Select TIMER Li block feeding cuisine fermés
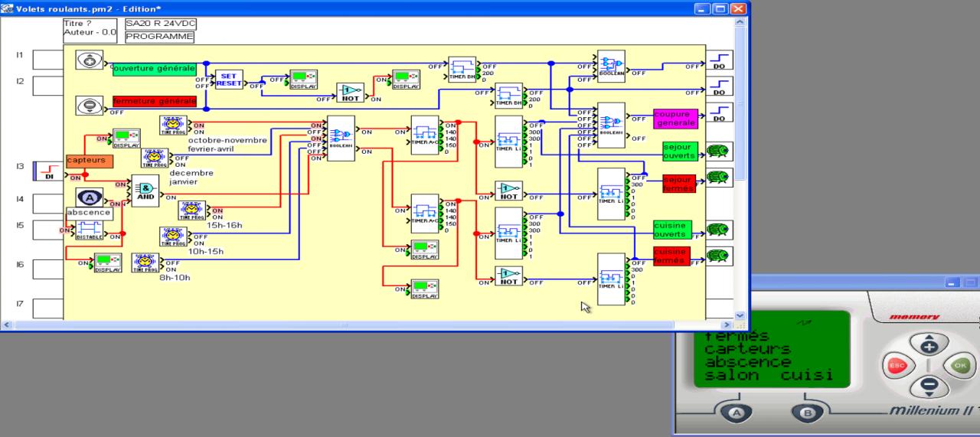Screen dimensions: 980x437 tap(611, 279)
